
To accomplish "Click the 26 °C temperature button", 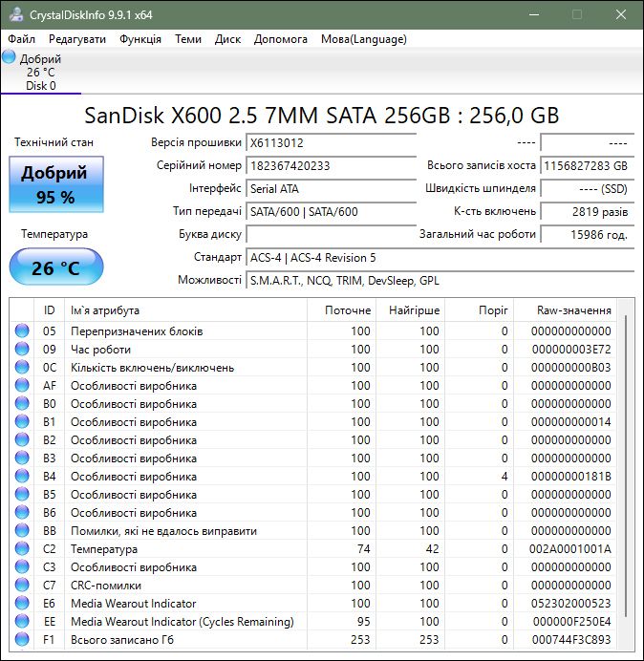I will click(x=56, y=267).
